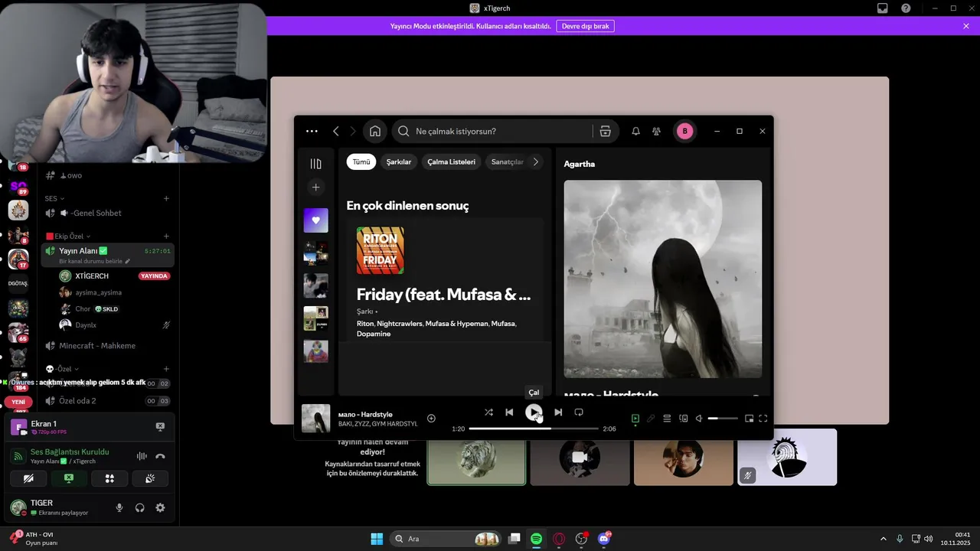Image resolution: width=980 pixels, height=551 pixels.
Task: Toggle the Now Playing view button
Action: (x=635, y=419)
